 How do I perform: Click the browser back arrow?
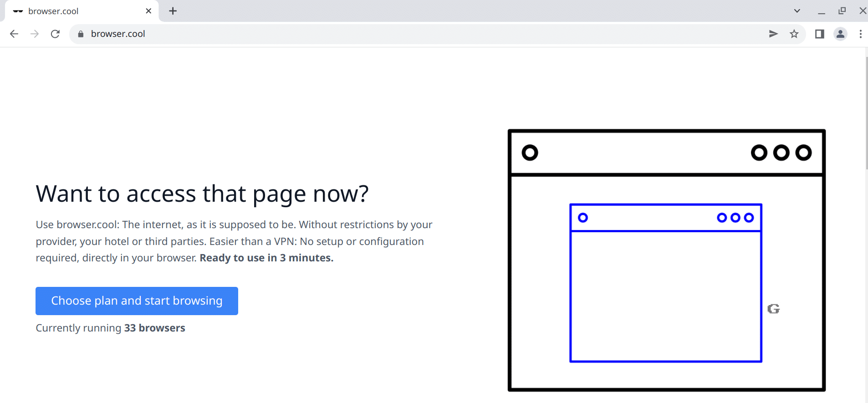(14, 34)
